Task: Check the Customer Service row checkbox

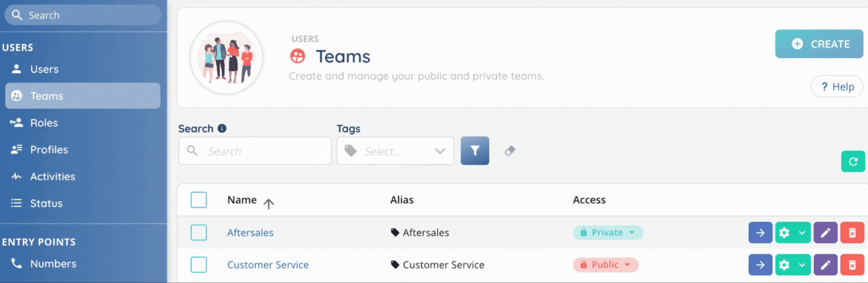Action: click(x=199, y=265)
